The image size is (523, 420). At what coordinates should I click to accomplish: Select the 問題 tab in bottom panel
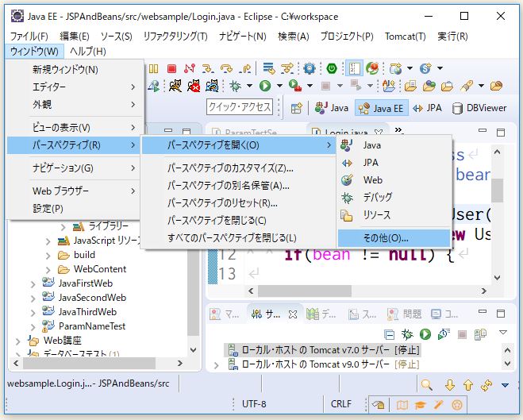405,314
